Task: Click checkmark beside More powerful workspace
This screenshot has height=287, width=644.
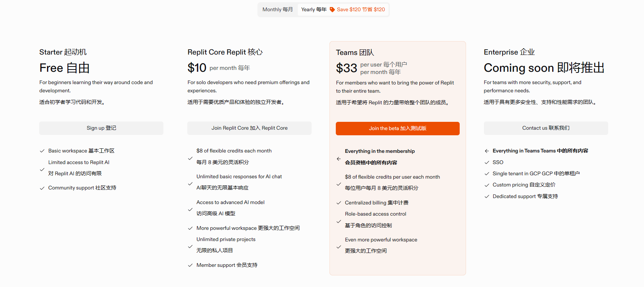Action: 190,228
